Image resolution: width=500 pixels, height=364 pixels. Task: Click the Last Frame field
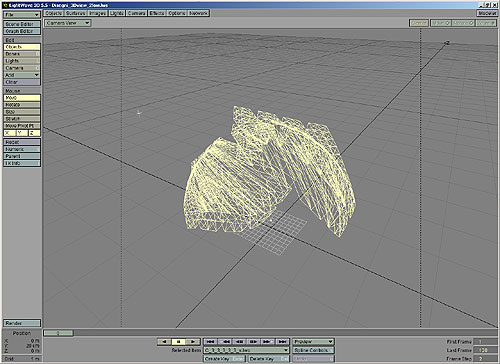click(x=485, y=350)
